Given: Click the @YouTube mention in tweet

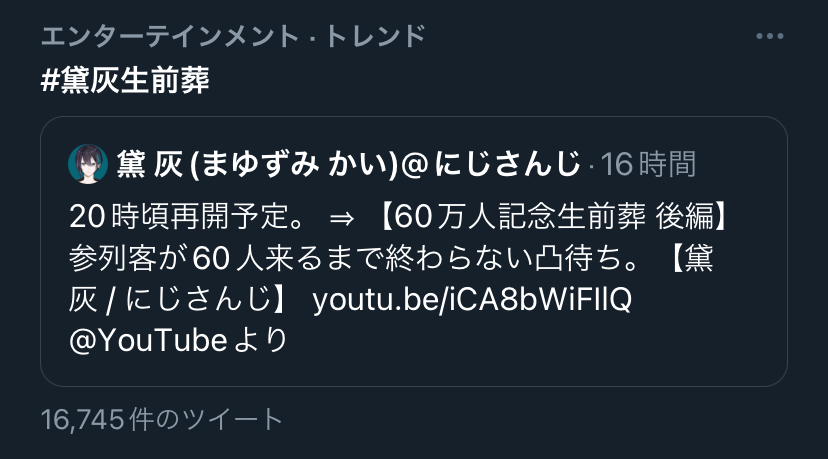Looking at the screenshot, I should coord(148,340).
